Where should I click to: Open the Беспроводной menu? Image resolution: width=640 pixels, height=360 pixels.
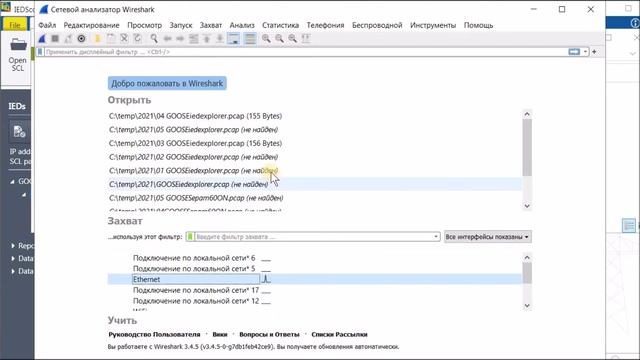click(377, 25)
